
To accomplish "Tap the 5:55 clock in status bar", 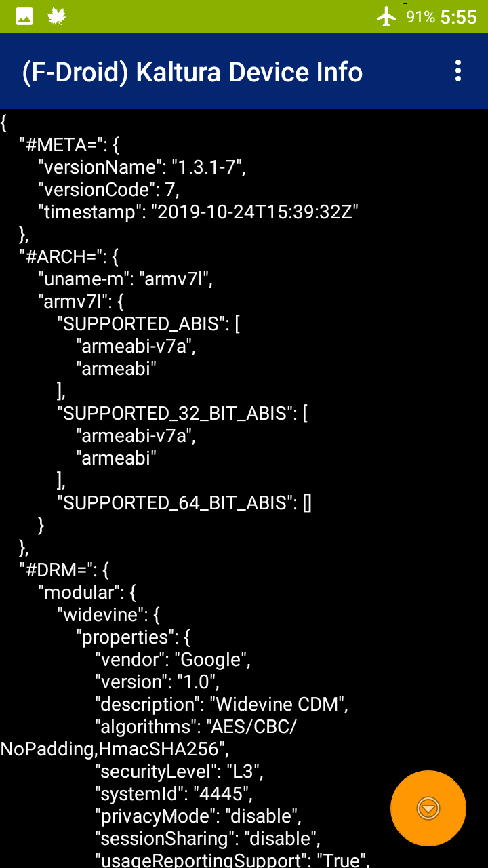I will (x=459, y=16).
